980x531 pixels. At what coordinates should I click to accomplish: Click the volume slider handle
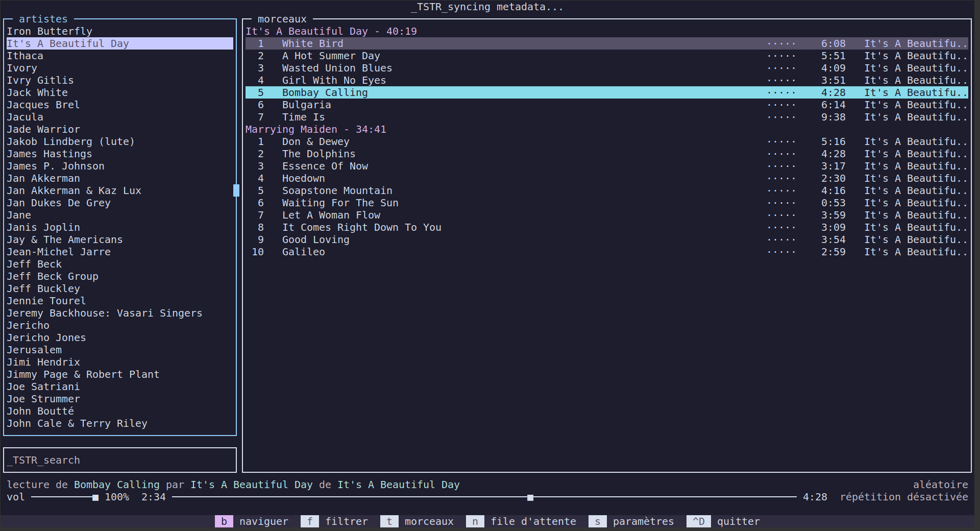tap(95, 497)
